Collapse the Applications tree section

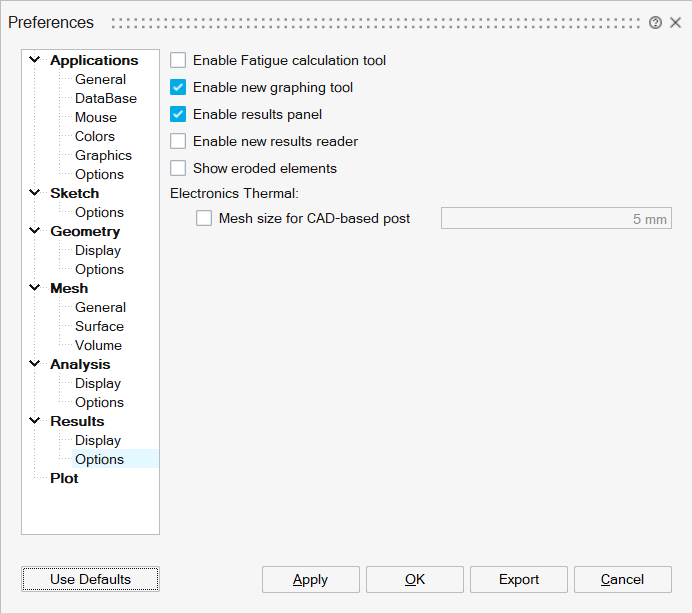35,60
